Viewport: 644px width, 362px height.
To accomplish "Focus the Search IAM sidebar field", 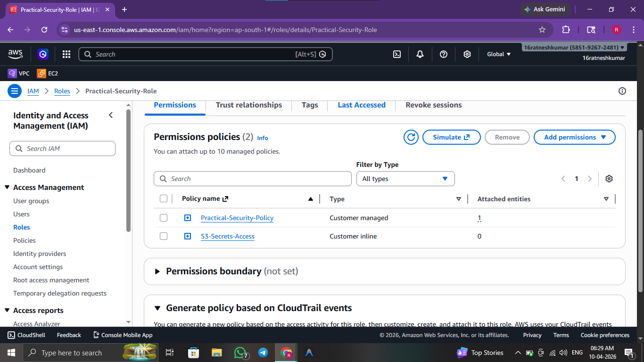I will tap(62, 148).
